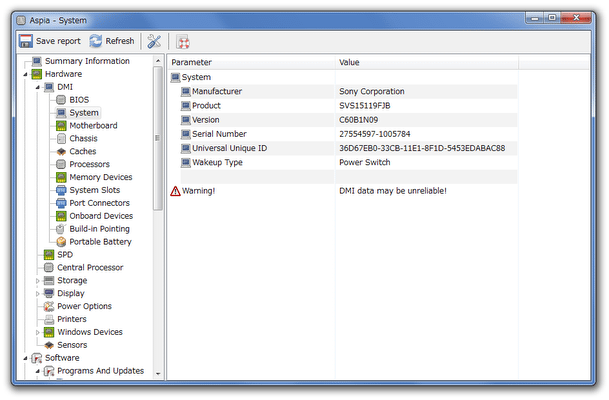609x400 pixels.
Task: Click the Save report floppy disk icon
Action: click(x=26, y=41)
